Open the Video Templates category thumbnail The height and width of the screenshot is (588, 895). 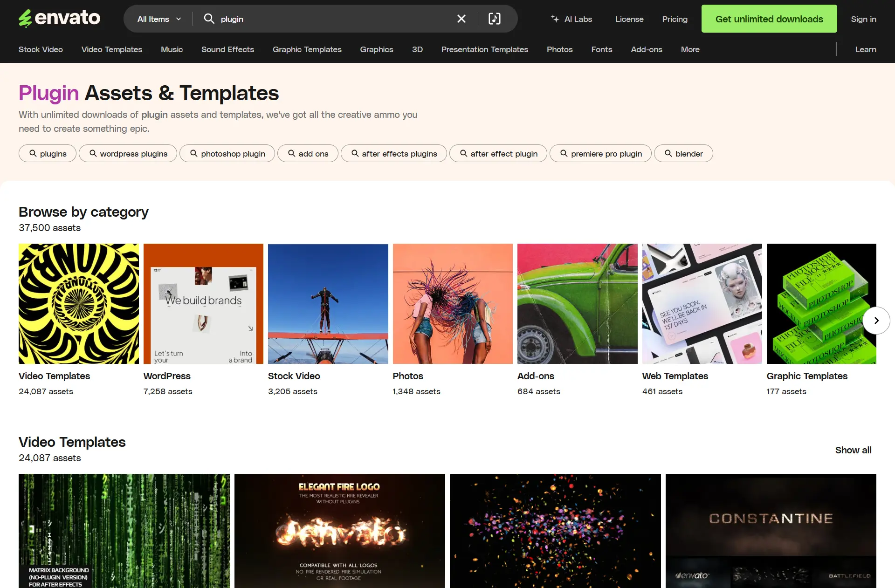coord(79,304)
